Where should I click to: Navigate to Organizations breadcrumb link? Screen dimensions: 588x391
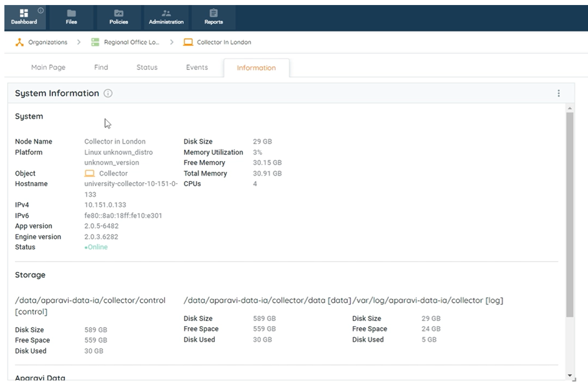point(48,42)
